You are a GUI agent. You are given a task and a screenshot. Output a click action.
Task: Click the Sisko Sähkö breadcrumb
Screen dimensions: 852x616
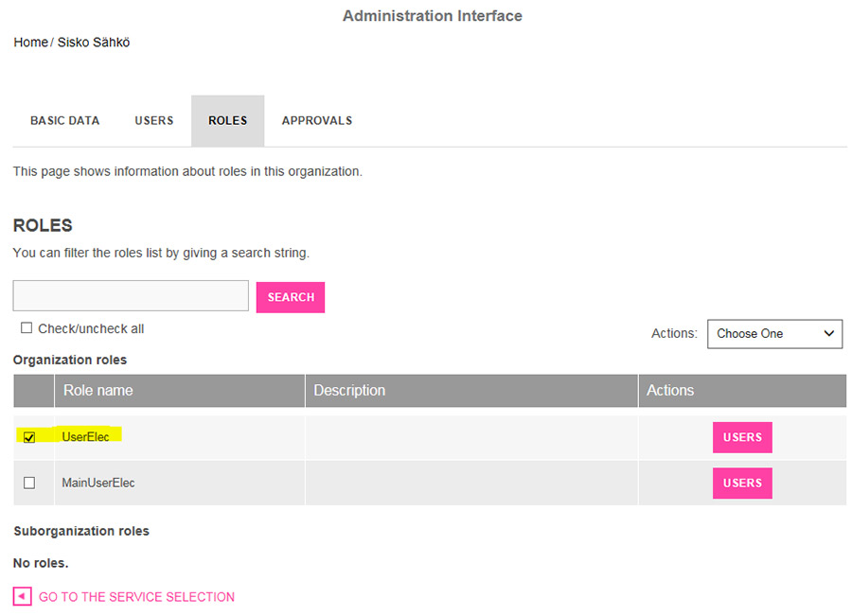coord(94,43)
